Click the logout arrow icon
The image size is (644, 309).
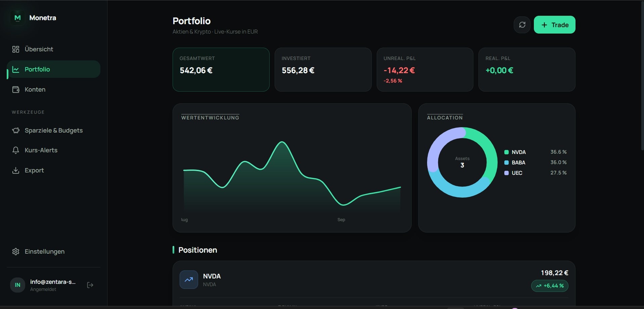pos(90,285)
